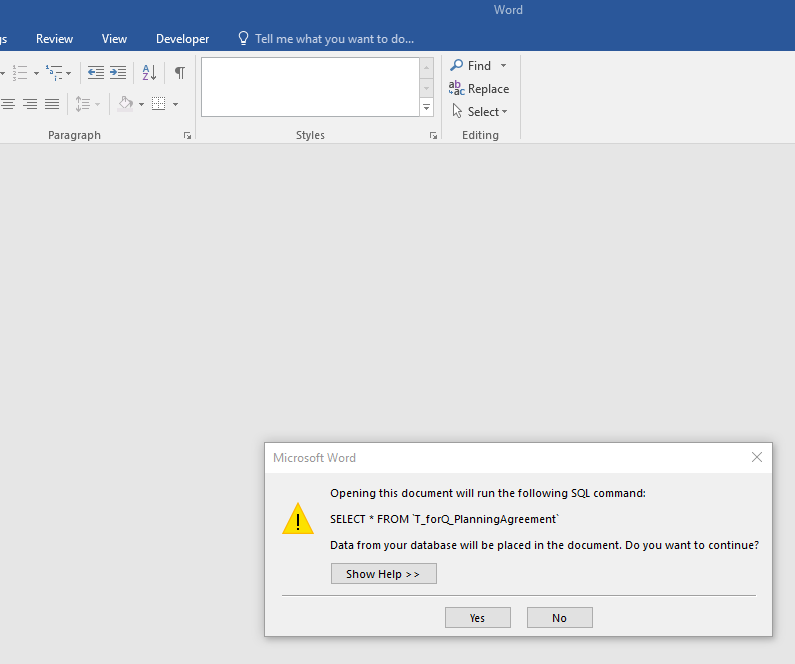Justify the paragraph text
795x664 pixels.
(52, 104)
